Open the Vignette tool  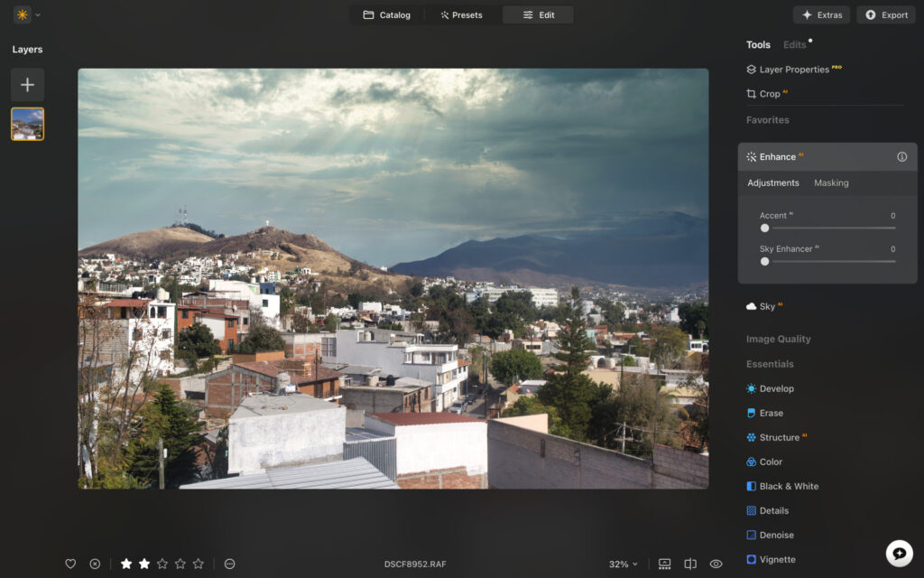coord(780,559)
